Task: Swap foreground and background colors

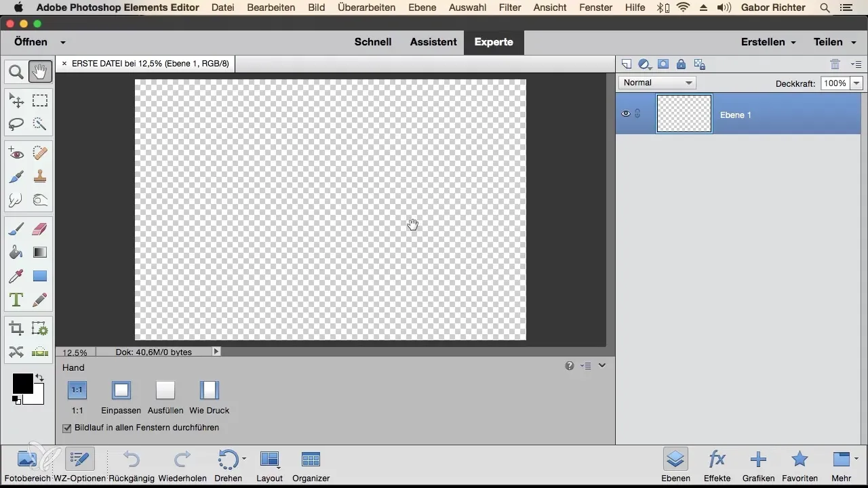Action: coord(40,378)
